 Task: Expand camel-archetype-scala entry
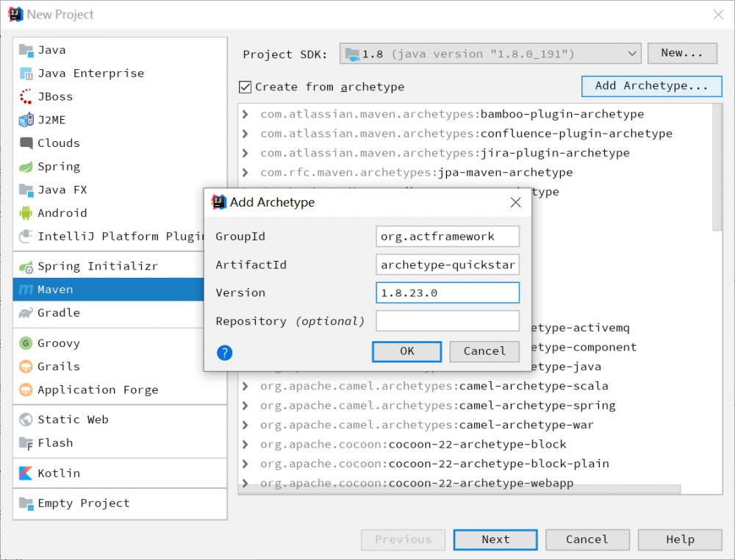[x=245, y=387]
